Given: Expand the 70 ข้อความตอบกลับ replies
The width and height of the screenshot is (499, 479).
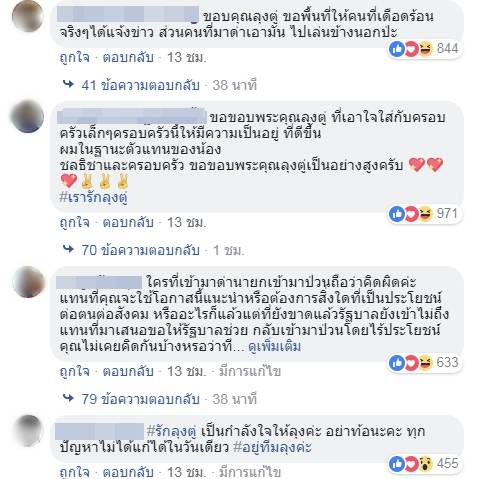Looking at the screenshot, I should coord(140,250).
